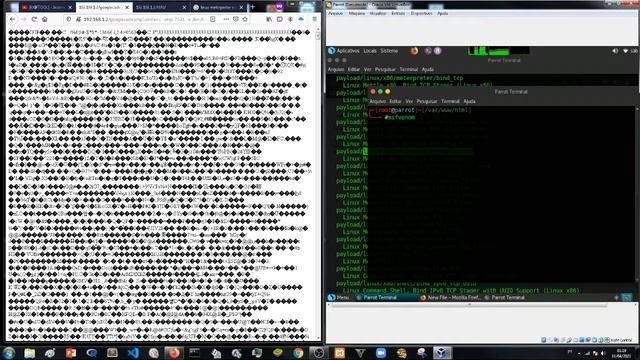640x360 pixels.
Task: Switch to the YouTube tab in Firefox
Action: tap(47, 7)
